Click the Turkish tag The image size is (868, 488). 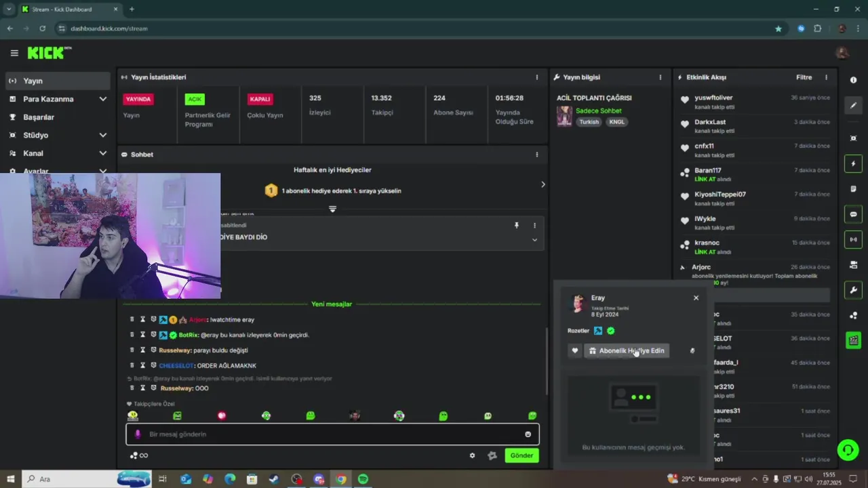point(589,122)
